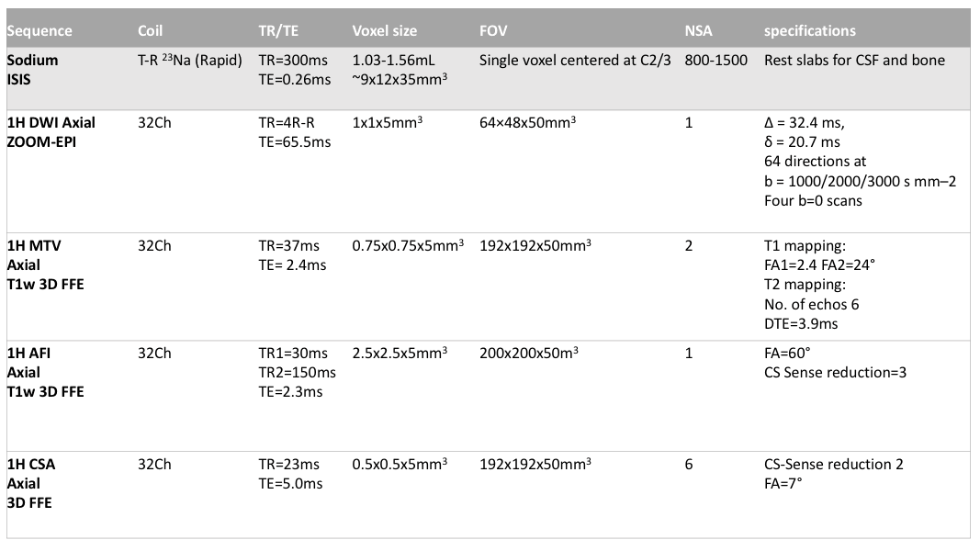Click the Sequence column header

click(x=39, y=30)
